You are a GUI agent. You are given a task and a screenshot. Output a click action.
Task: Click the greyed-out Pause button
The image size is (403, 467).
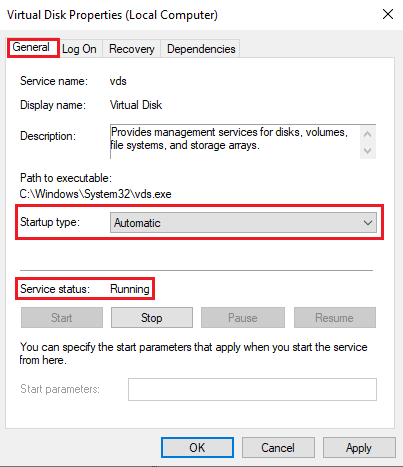pos(243,318)
